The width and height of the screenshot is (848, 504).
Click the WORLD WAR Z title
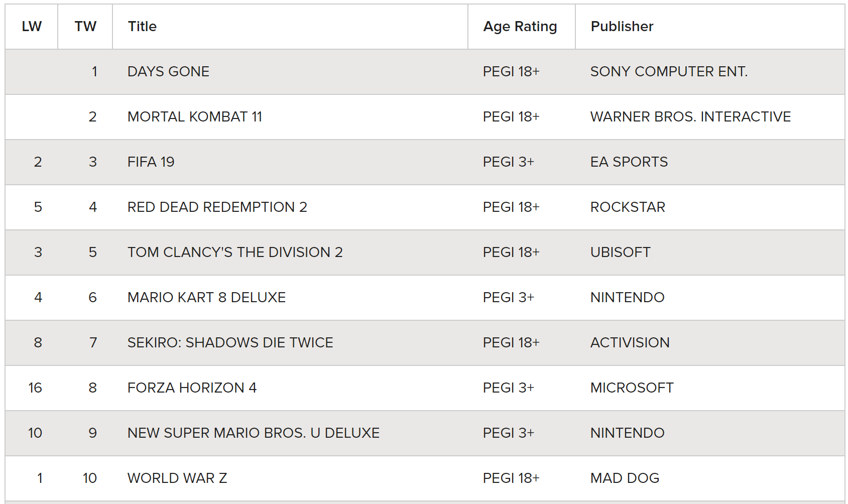tap(177, 478)
